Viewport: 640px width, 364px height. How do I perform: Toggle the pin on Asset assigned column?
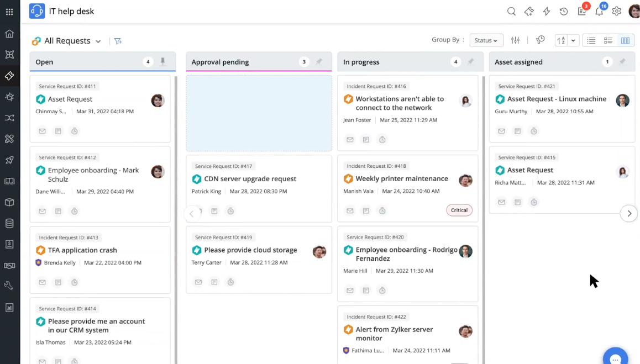(622, 62)
